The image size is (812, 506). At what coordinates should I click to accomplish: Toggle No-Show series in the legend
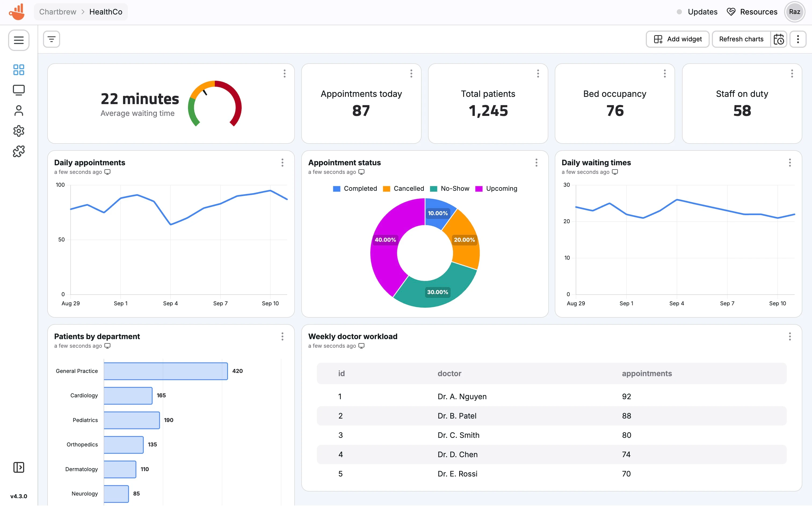[x=450, y=188]
